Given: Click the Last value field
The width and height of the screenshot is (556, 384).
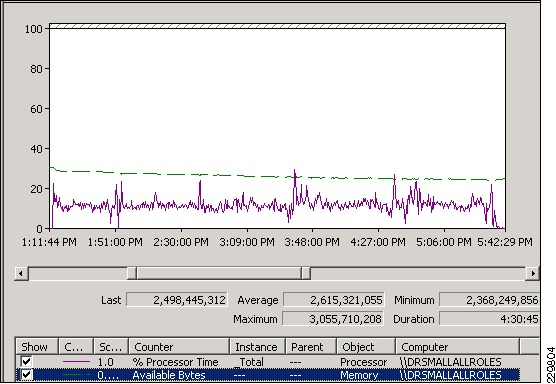Looking at the screenshot, I should (x=177, y=300).
